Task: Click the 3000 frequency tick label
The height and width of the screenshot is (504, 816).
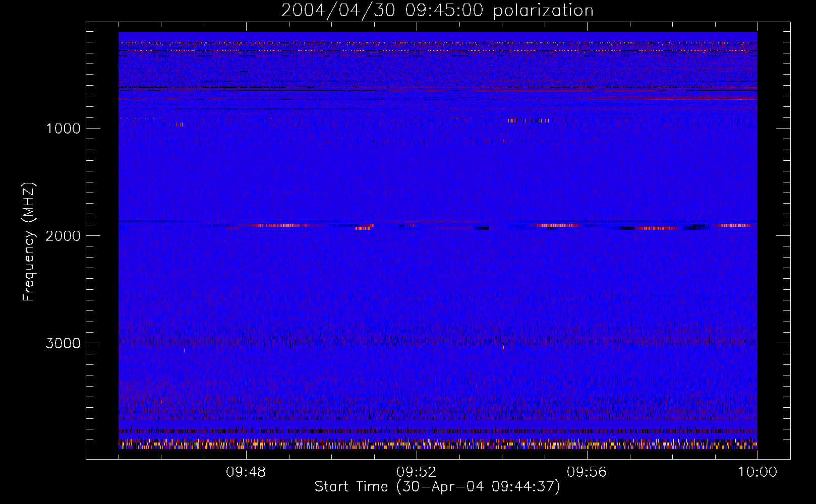Action: coord(63,343)
